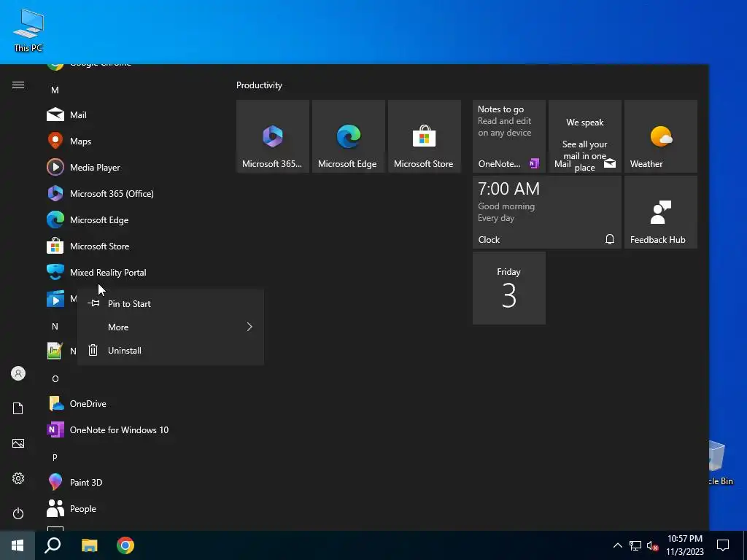Open network status icon in tray
The height and width of the screenshot is (560, 747).
pos(635,545)
